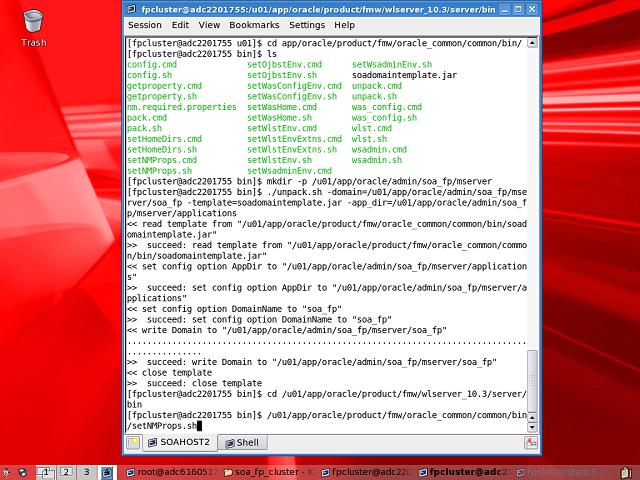This screenshot has height=480, width=640.
Task: Click getproperty.sh in file listing
Action: point(162,96)
